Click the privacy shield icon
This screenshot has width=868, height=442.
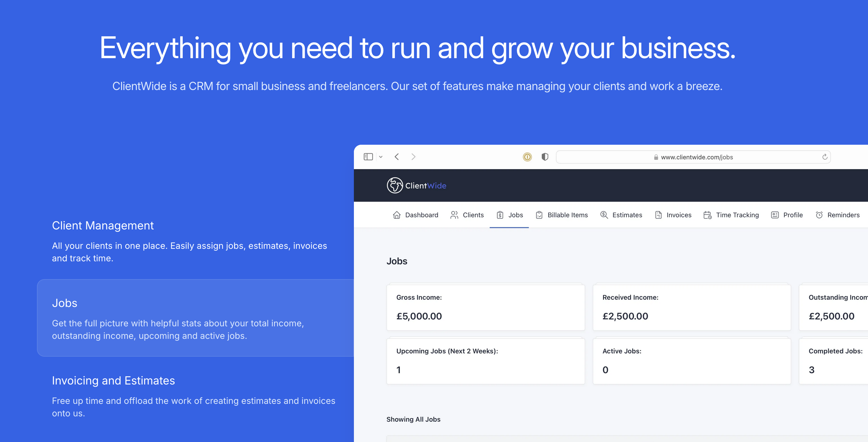click(545, 157)
